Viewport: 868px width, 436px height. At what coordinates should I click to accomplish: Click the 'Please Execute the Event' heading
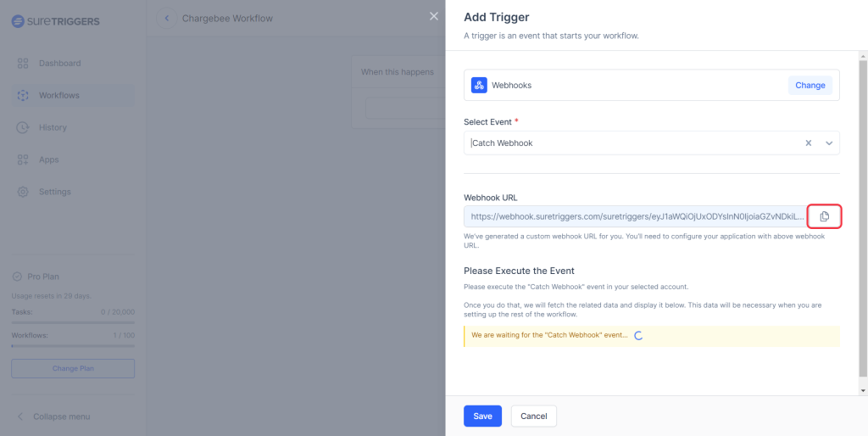[520, 271]
